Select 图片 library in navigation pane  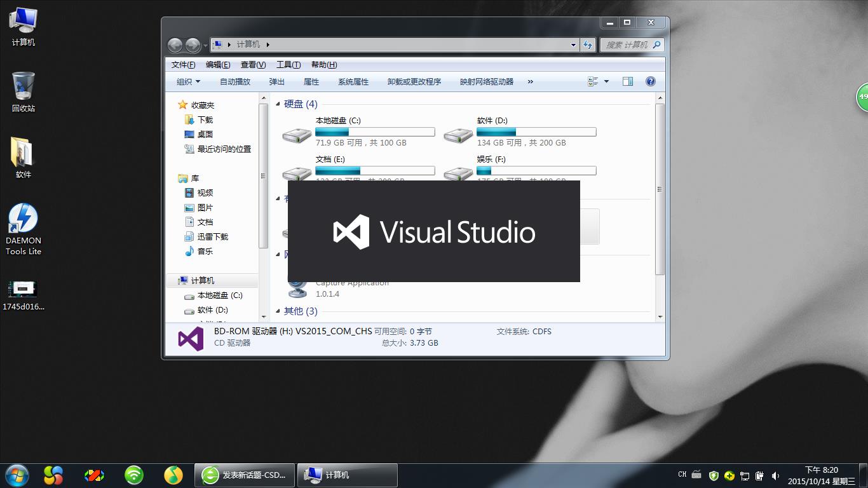pyautogui.click(x=198, y=207)
